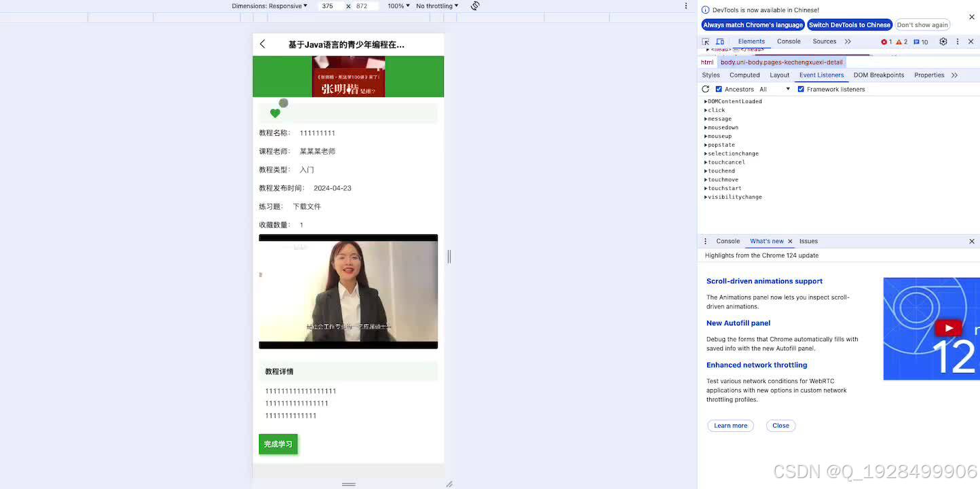Open the DOM Breakpoints pane tab
Screen dimensions: 980x489
879,75
